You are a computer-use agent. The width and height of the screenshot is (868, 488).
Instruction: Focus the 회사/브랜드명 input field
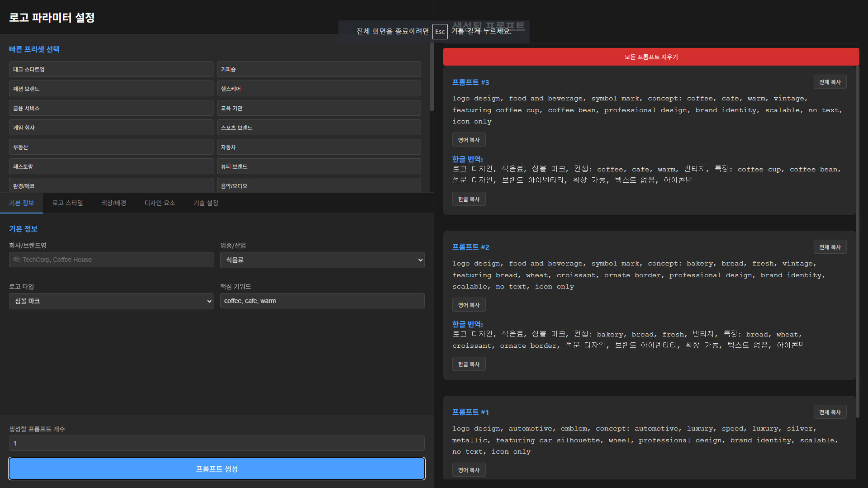[111, 260]
